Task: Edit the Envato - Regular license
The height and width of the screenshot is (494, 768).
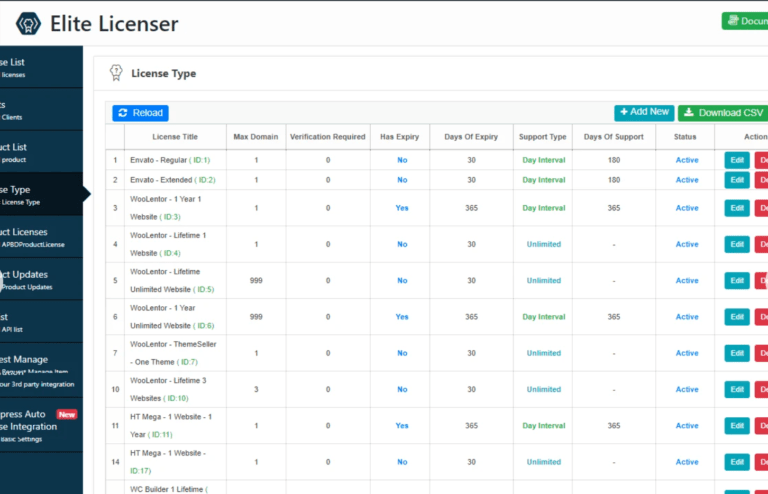Action: click(x=737, y=160)
